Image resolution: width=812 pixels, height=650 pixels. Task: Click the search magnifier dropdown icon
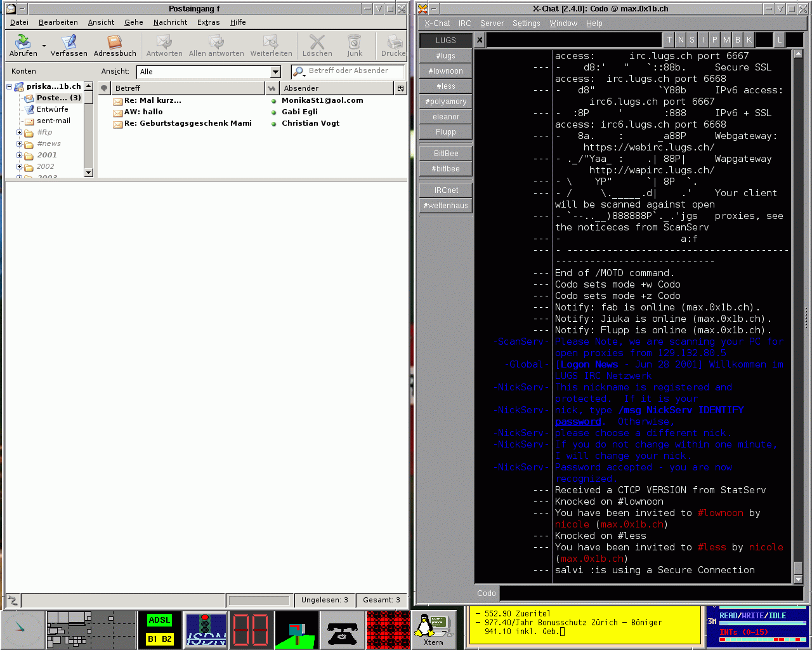[299, 72]
